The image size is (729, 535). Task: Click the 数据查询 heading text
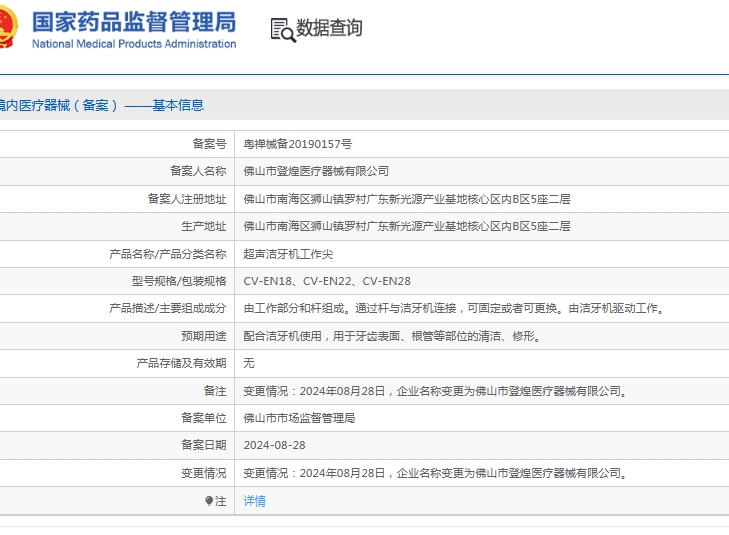coord(329,28)
